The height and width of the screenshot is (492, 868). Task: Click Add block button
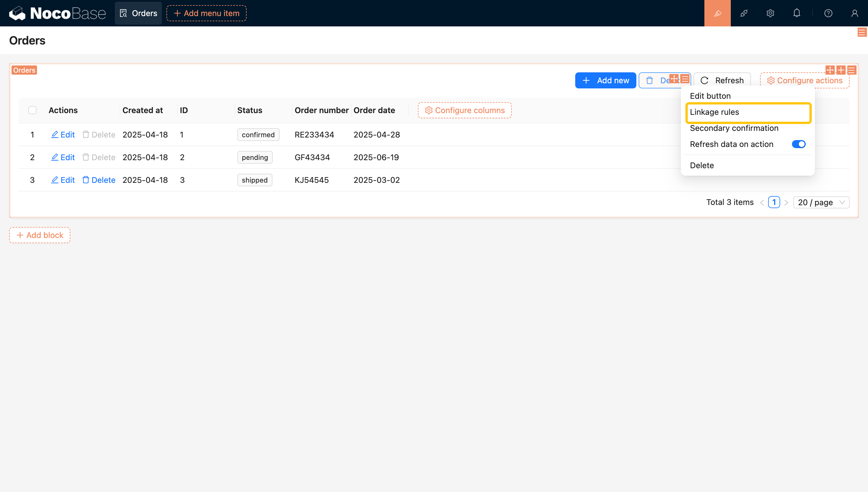[40, 235]
